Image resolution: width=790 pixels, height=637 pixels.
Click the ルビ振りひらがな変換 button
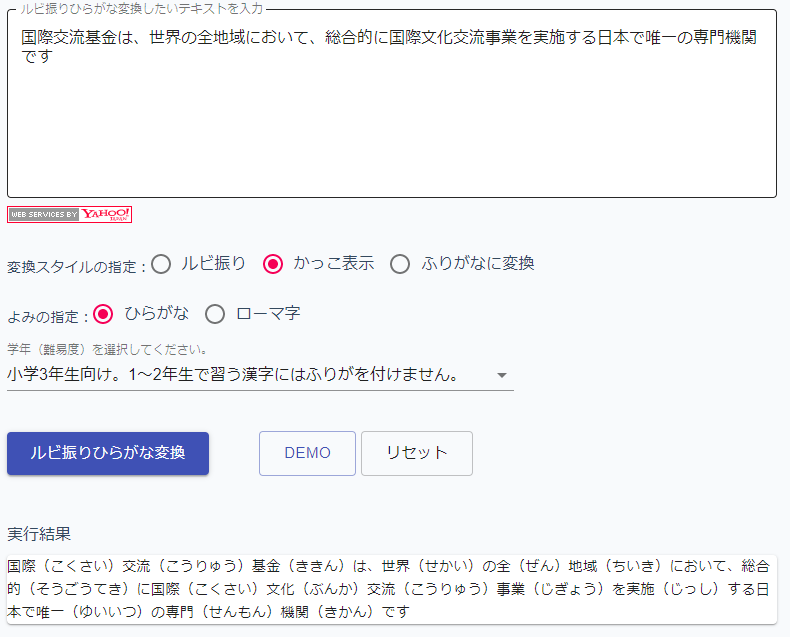pyautogui.click(x=108, y=453)
